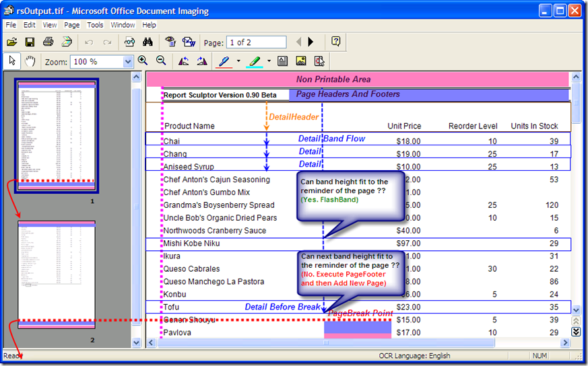
Task: Click the document vertical scroll down arrow
Action: tap(576, 309)
